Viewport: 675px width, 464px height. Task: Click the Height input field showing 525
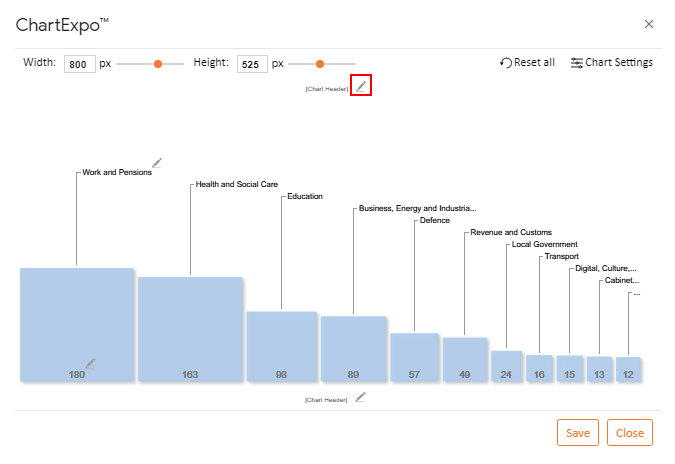[252, 64]
